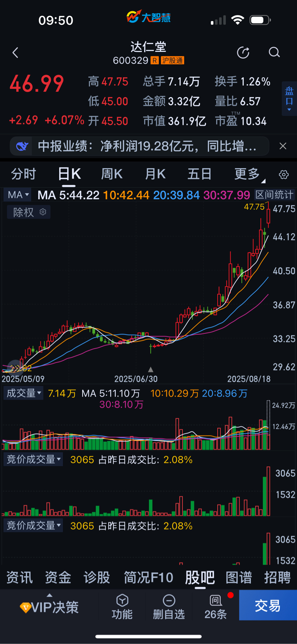The width and height of the screenshot is (297, 644).
Task: Refresh the stock quote data
Action: [x=243, y=53]
